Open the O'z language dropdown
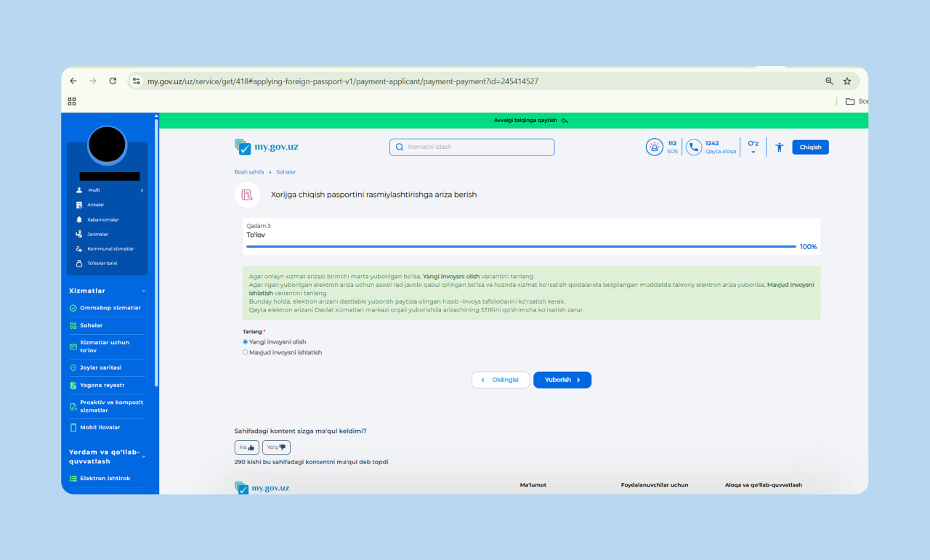Image resolution: width=930 pixels, height=560 pixels. 753,147
